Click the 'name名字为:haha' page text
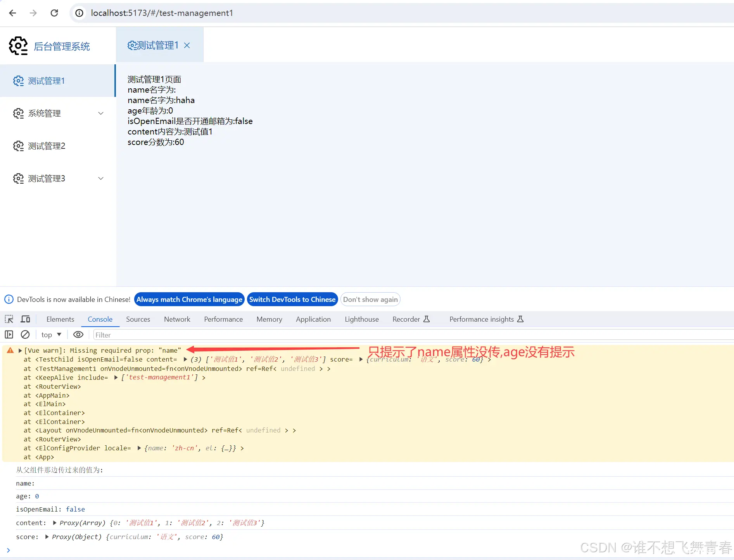Image resolution: width=734 pixels, height=560 pixels. tap(161, 100)
